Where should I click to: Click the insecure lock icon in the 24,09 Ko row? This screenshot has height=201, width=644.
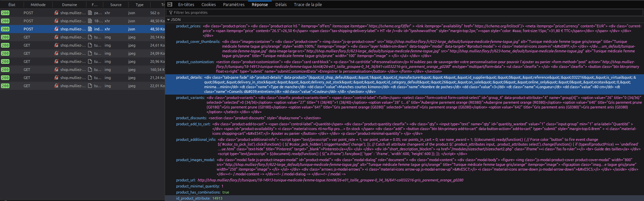(56, 53)
